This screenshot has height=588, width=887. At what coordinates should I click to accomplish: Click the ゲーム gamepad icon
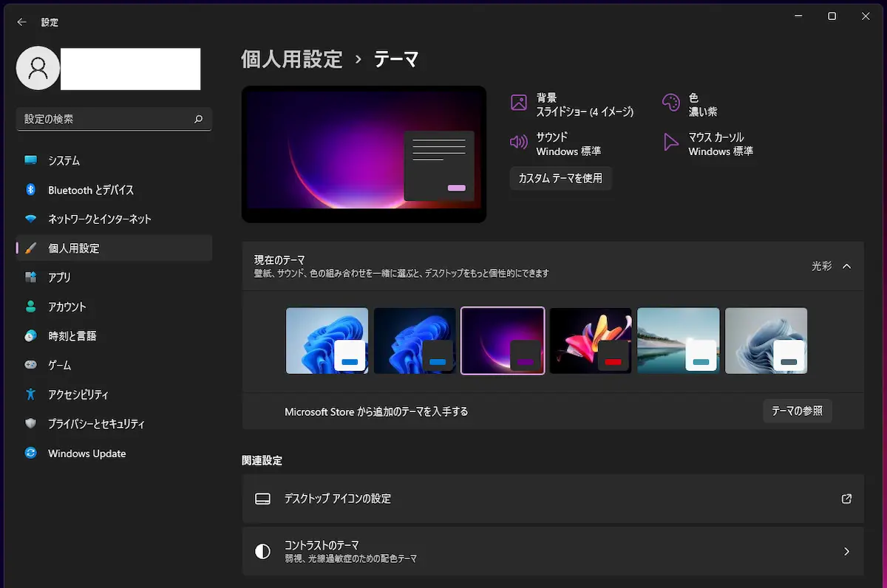click(30, 365)
